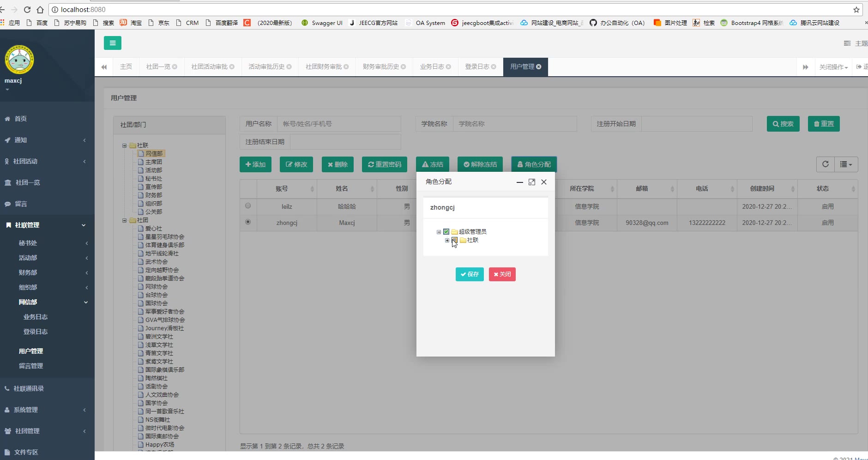
Task: Expand the 社团活动 sidebar menu
Action: (47, 161)
